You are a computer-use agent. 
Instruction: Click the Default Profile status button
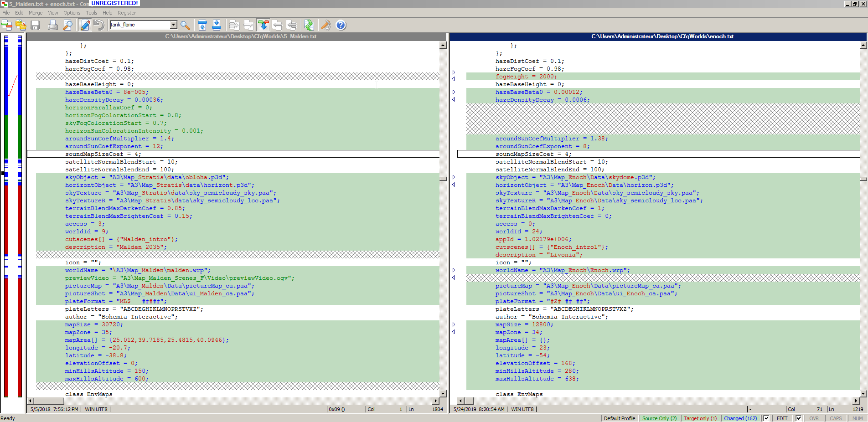click(x=619, y=418)
